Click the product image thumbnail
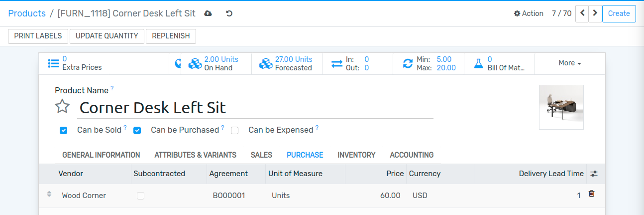 (561, 107)
